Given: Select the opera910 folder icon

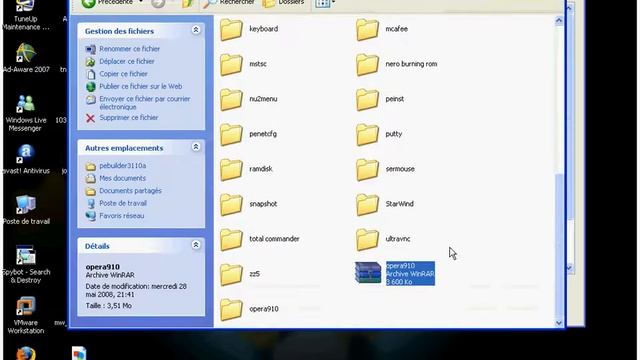Looking at the screenshot, I should point(231,309).
